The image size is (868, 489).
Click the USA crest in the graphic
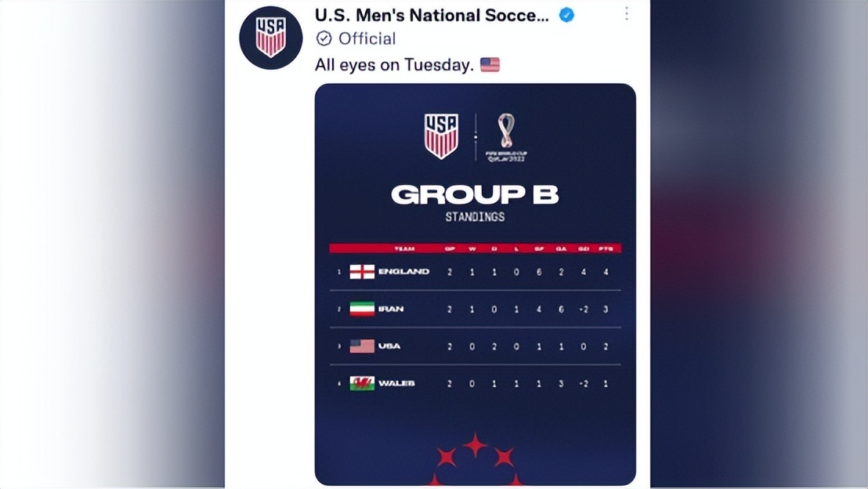coord(441,136)
